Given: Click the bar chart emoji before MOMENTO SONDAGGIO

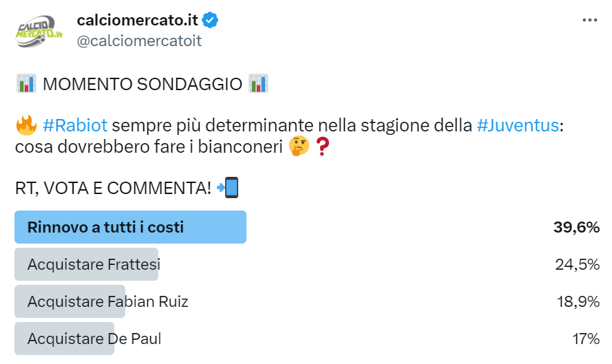Looking at the screenshot, I should point(25,84).
